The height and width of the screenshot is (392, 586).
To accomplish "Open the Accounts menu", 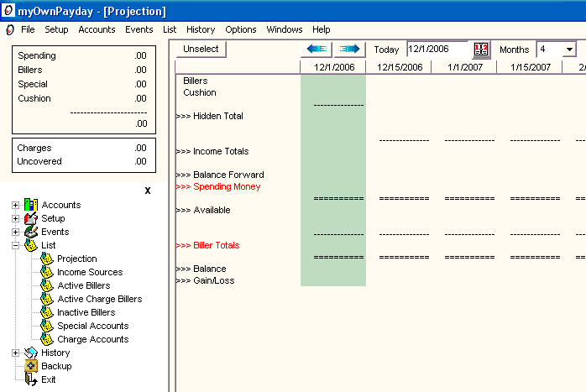I will point(97,29).
